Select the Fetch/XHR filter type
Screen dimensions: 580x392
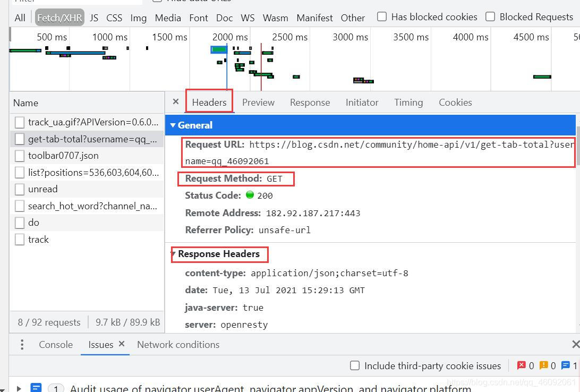59,18
